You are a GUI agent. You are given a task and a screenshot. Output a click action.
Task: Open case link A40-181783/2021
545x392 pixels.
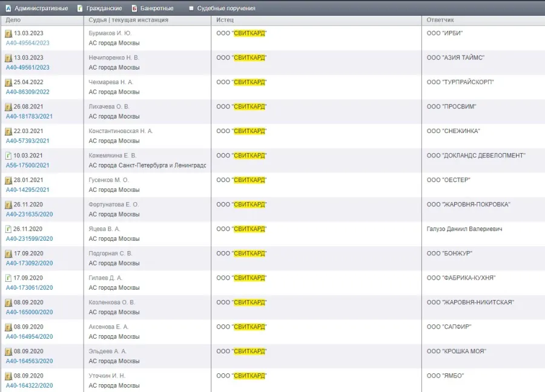click(x=29, y=116)
